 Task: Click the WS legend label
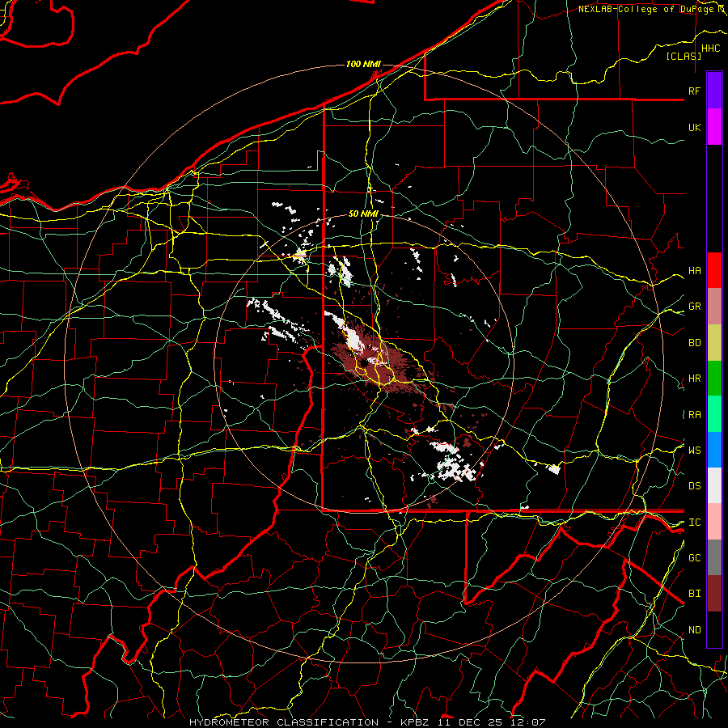(694, 450)
